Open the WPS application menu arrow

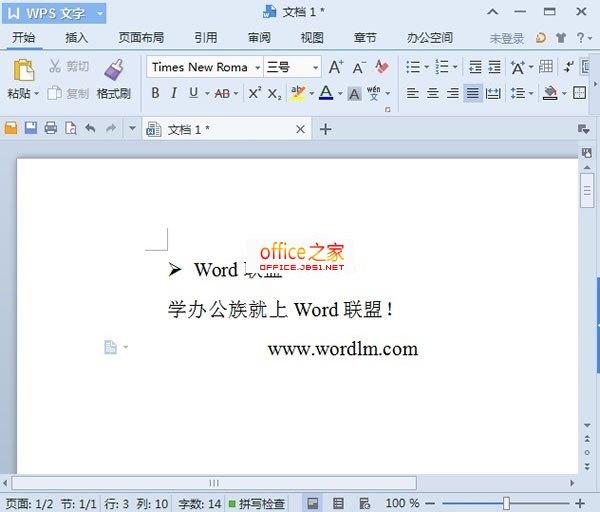pos(100,13)
